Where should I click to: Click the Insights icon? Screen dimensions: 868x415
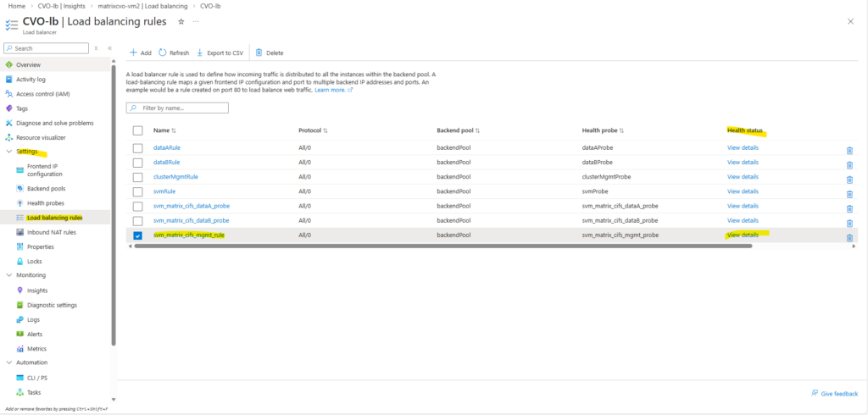[20, 290]
